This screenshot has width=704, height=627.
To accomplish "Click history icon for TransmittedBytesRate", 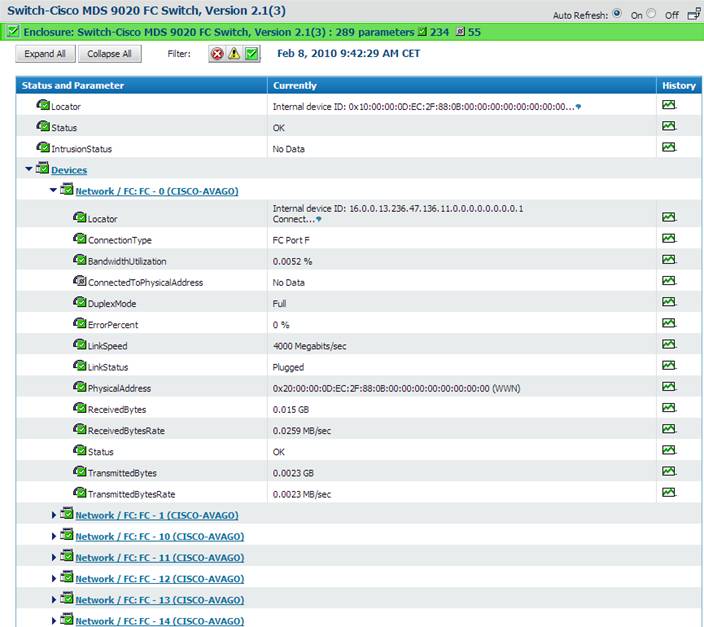I will click(x=668, y=493).
